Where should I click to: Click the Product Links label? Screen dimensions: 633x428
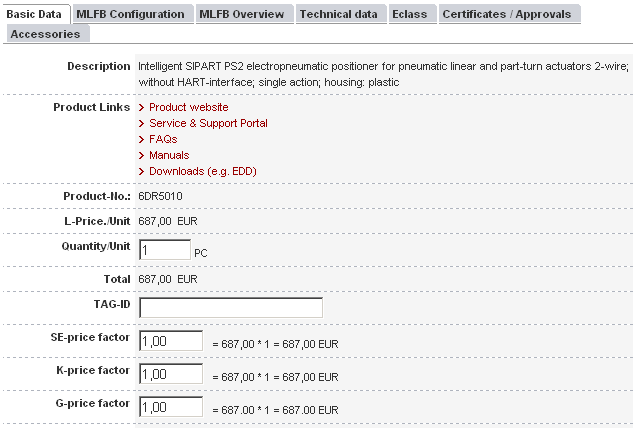92,107
